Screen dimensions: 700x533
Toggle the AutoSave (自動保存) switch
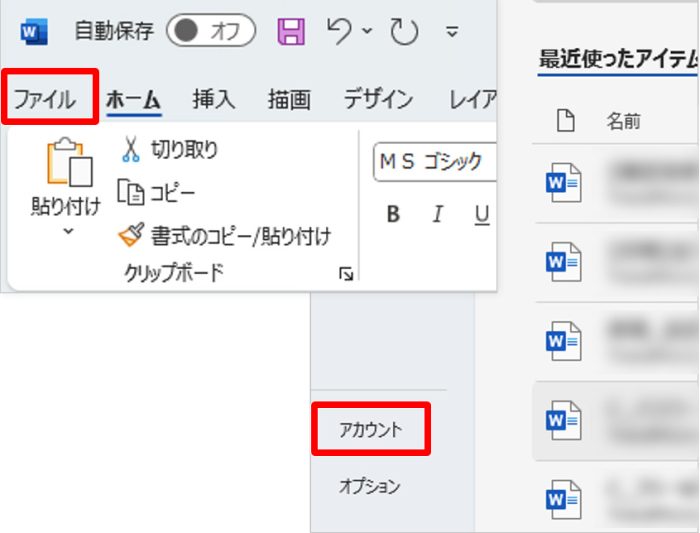[209, 31]
